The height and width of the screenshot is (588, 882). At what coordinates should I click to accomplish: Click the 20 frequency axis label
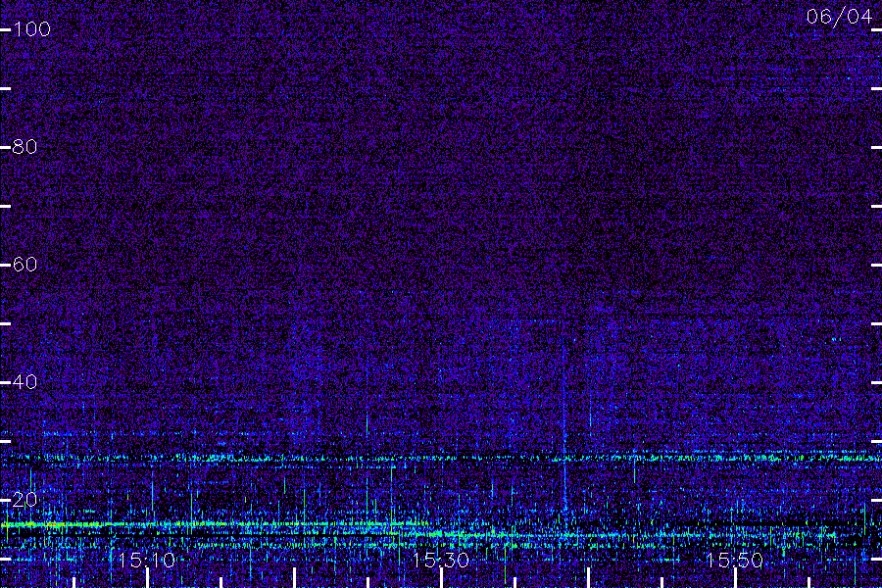point(24,500)
